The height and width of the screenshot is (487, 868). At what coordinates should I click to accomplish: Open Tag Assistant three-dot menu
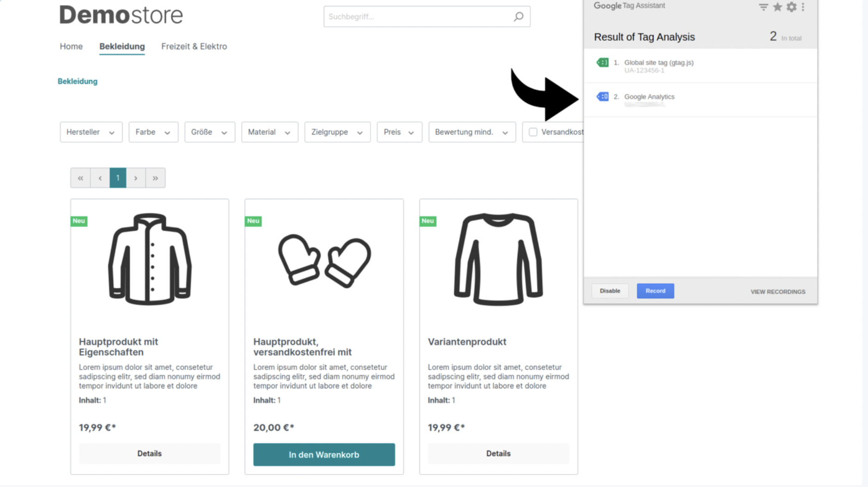(803, 7)
